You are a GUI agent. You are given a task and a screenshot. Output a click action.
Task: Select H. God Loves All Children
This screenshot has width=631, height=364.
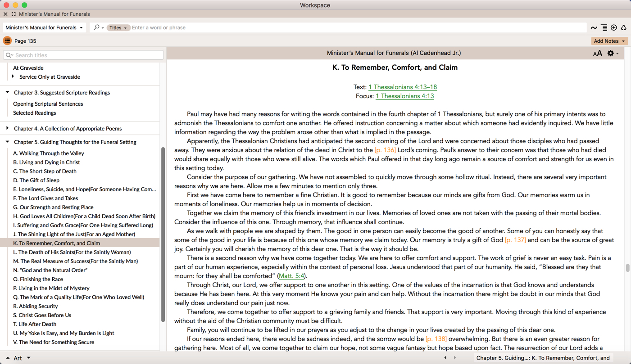pos(84,216)
